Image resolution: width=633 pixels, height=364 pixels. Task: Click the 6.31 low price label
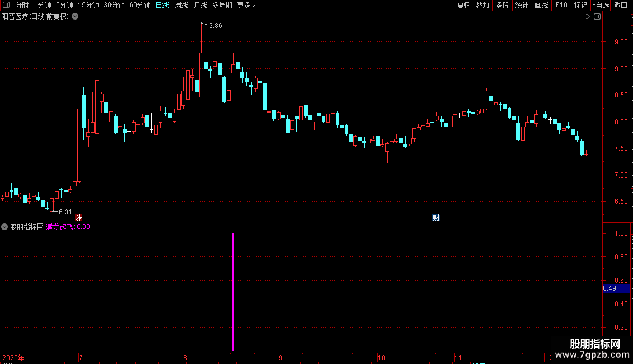65,212
